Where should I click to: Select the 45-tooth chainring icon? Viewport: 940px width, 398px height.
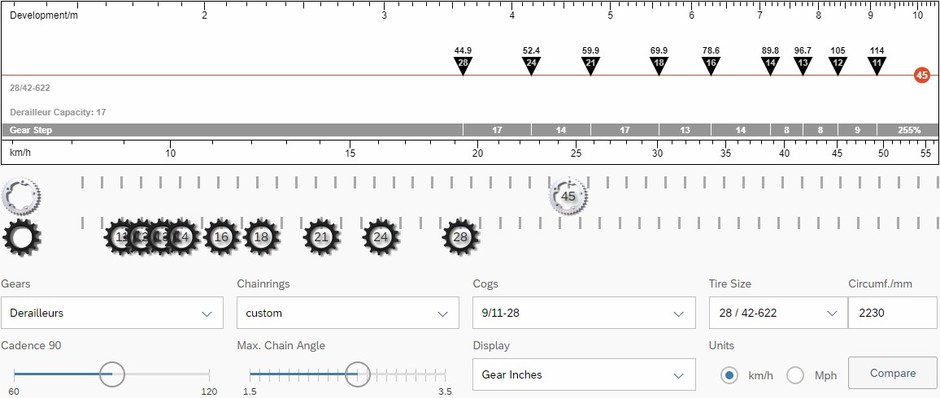tap(568, 196)
